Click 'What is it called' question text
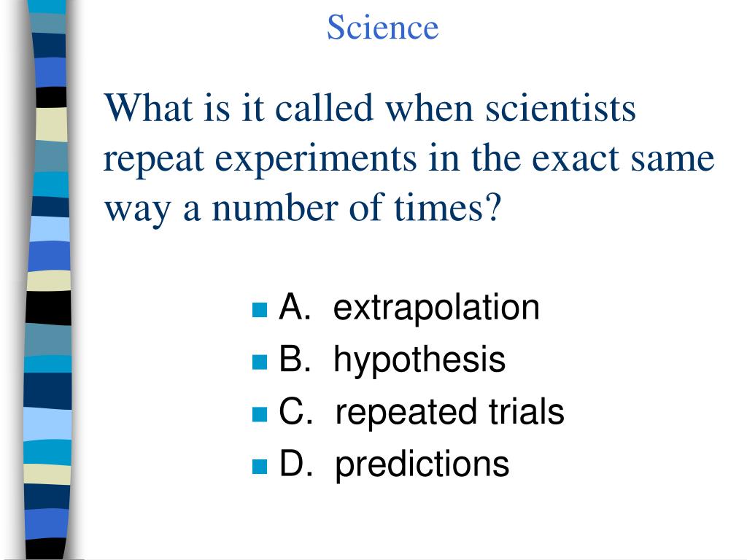The height and width of the screenshot is (560, 747). click(x=239, y=108)
